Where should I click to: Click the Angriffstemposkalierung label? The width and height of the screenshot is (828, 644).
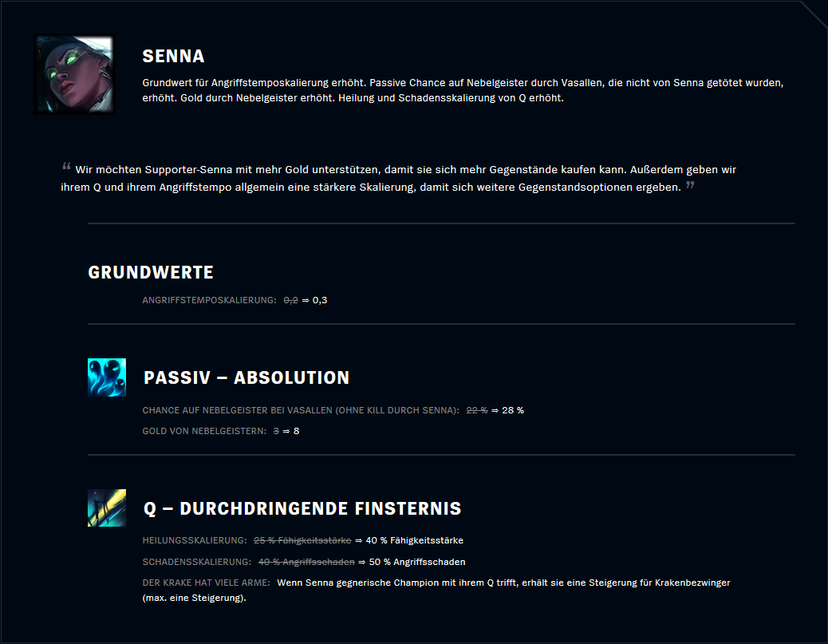pos(209,300)
